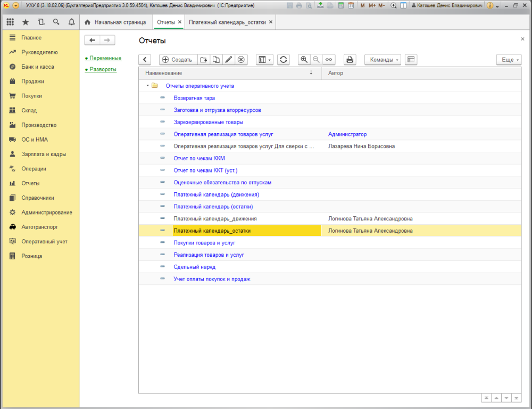
Task: Click the Создать button
Action: pyautogui.click(x=178, y=60)
